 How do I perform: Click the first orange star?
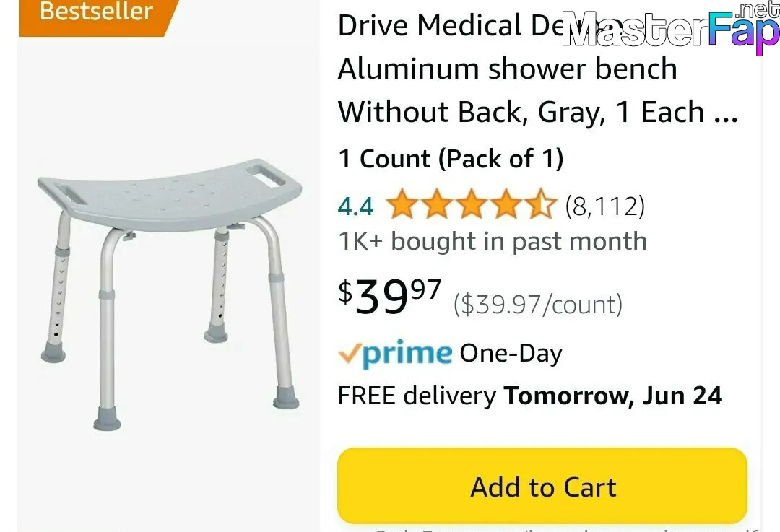(x=402, y=204)
